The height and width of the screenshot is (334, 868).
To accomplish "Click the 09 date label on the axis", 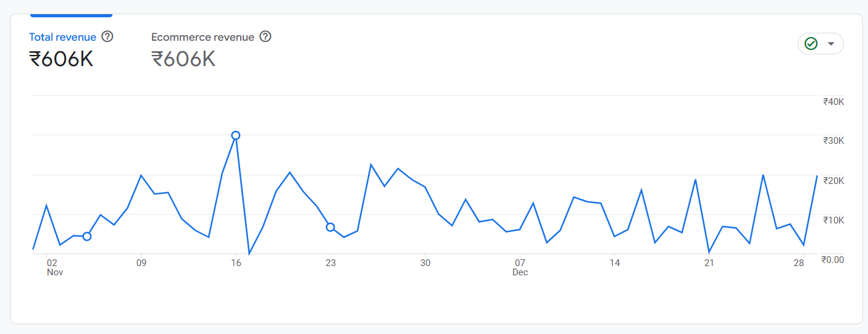I will (x=141, y=263).
